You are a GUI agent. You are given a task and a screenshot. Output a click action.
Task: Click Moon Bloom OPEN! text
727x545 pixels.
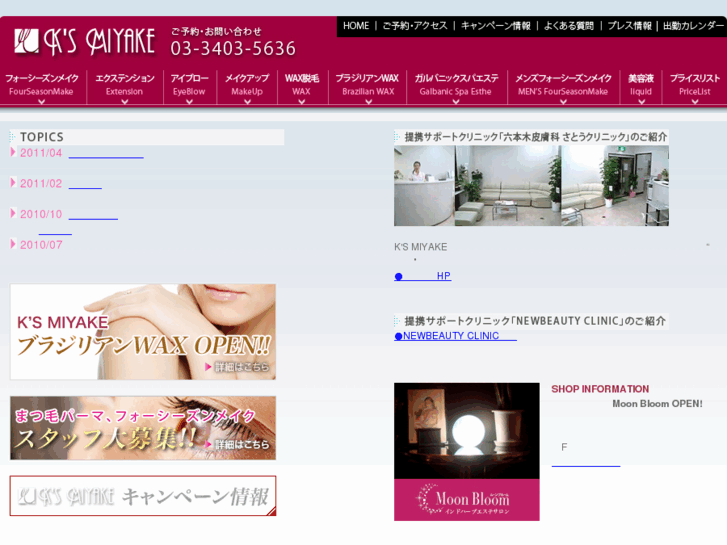[x=657, y=404]
